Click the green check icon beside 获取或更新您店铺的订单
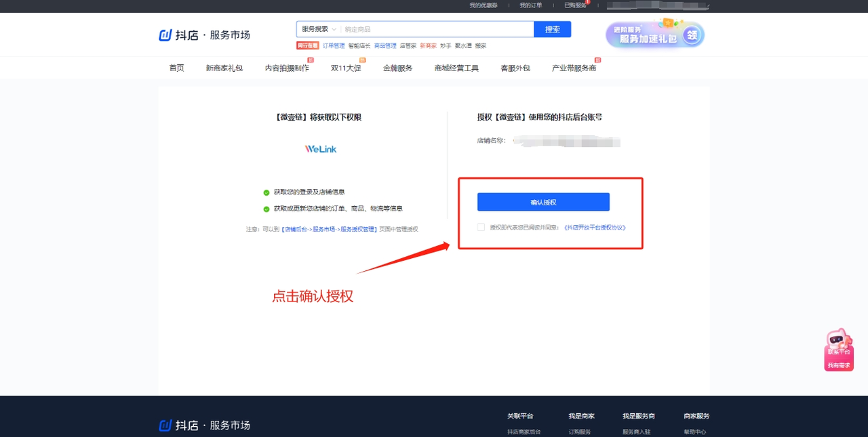Screen dimensions: 868x437 pyautogui.click(x=267, y=209)
